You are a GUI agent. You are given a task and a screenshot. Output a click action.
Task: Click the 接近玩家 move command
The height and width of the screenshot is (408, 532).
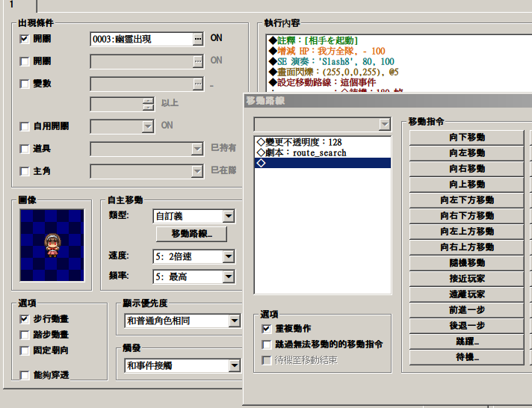[x=467, y=278]
